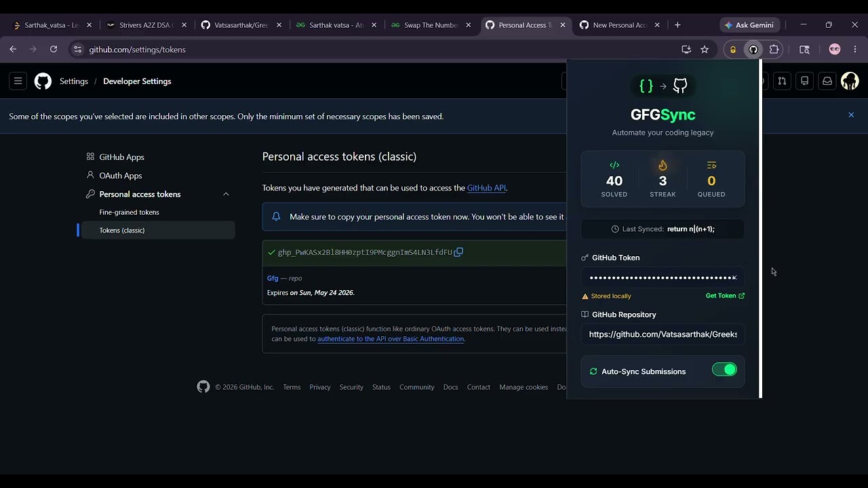Viewport: 868px width, 488px height.
Task: Open pull requests icon in GitHub header
Action: (782, 81)
